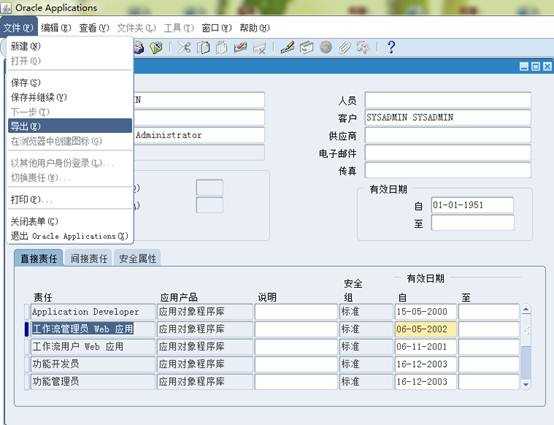Select 保存并继续 menu entry
The image size is (554, 425).
70,97
